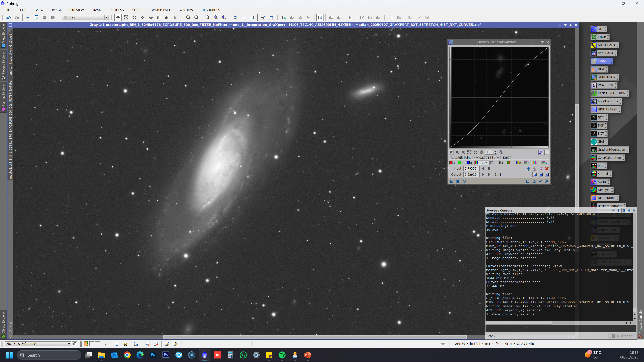Image resolution: width=644 pixels, height=362 pixels.
Task: Open the PROCESS menu
Action: pyautogui.click(x=117, y=10)
